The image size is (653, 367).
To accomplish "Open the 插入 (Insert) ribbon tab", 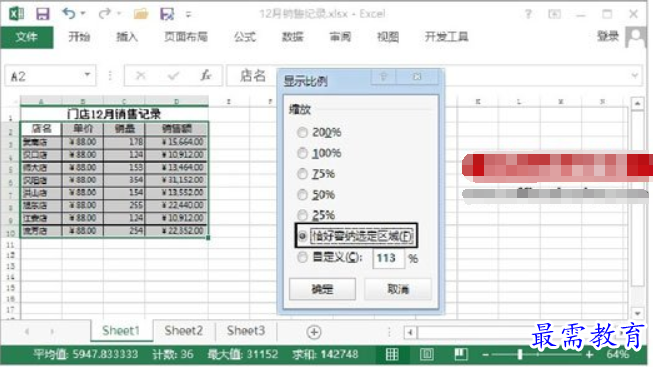I will 127,37.
